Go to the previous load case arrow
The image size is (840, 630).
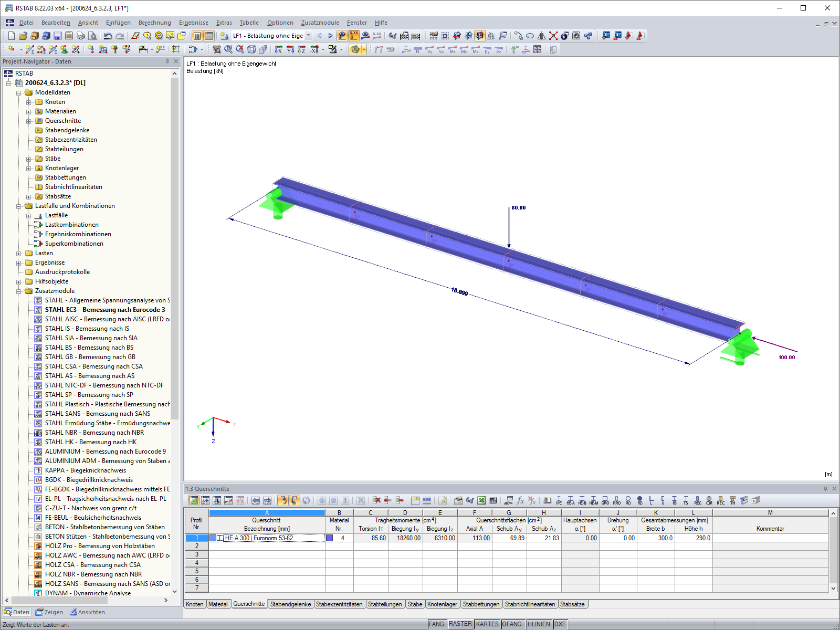319,36
